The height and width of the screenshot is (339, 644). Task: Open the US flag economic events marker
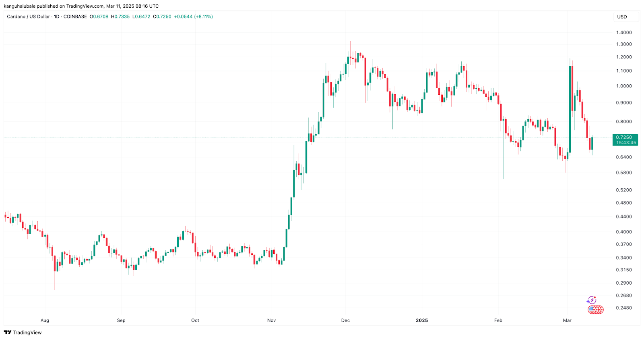coord(593,310)
